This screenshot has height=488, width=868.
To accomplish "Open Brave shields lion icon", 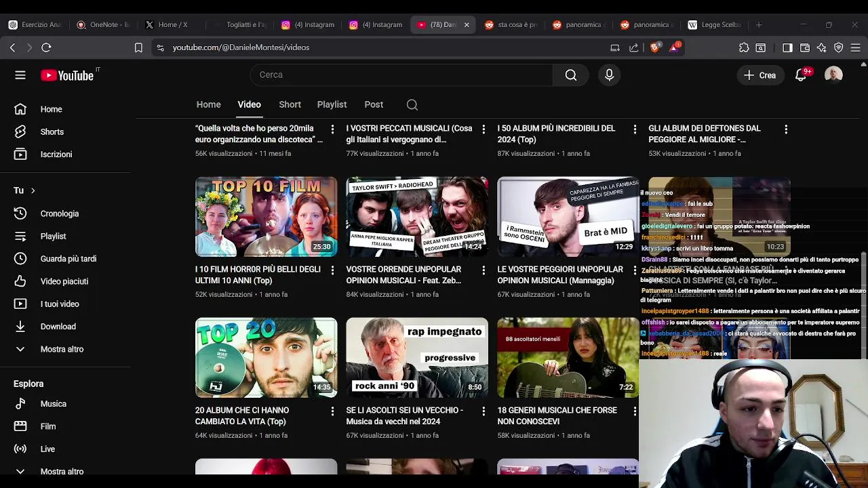I will 654,47.
